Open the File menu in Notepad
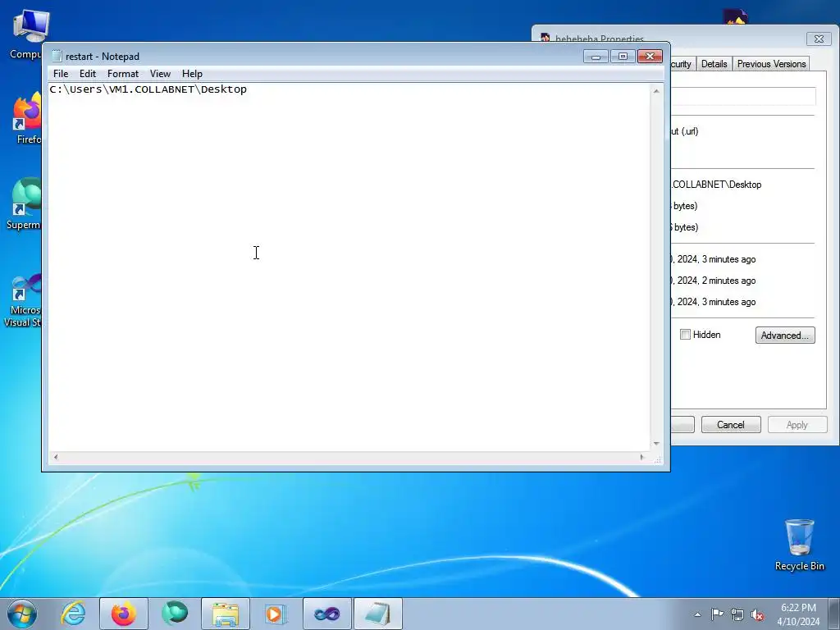The image size is (840, 630). pos(61,74)
